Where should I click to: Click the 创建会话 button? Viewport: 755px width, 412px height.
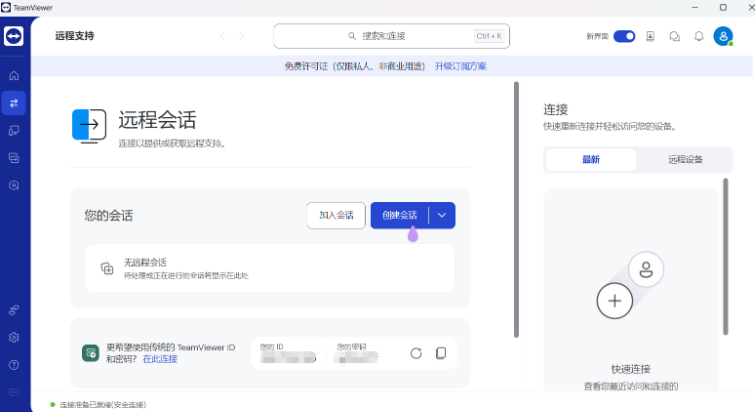click(x=400, y=215)
